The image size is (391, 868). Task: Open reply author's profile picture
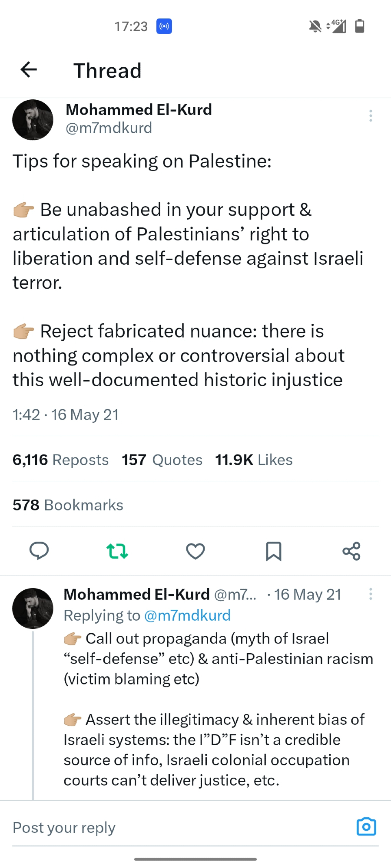pyautogui.click(x=33, y=608)
